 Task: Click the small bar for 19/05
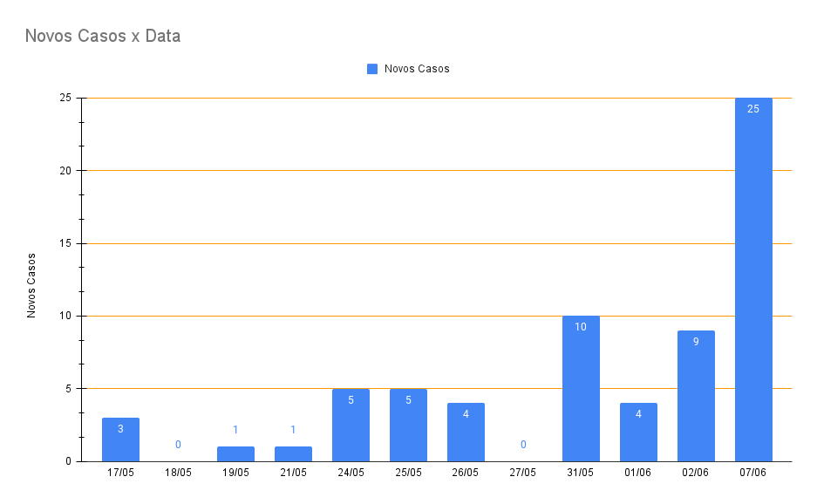(235, 453)
